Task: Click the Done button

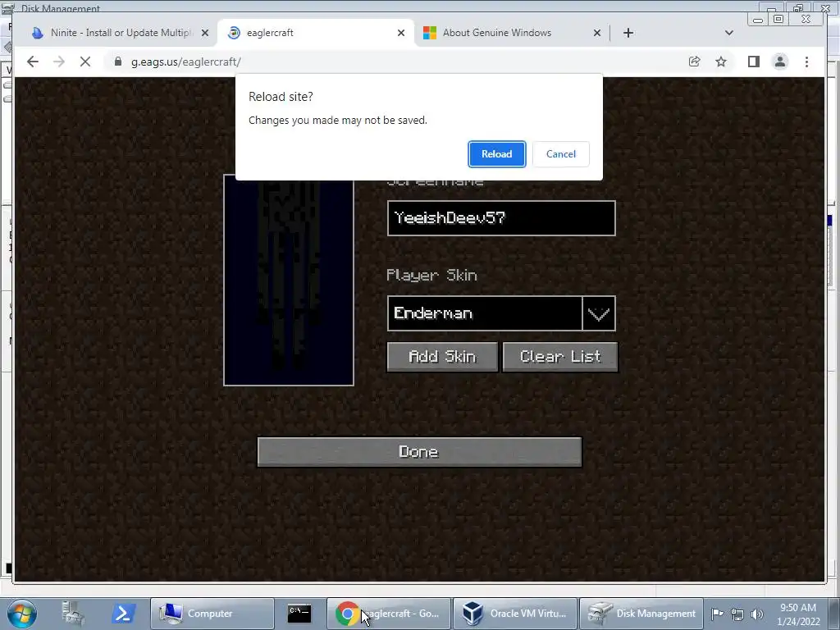Action: coord(419,452)
